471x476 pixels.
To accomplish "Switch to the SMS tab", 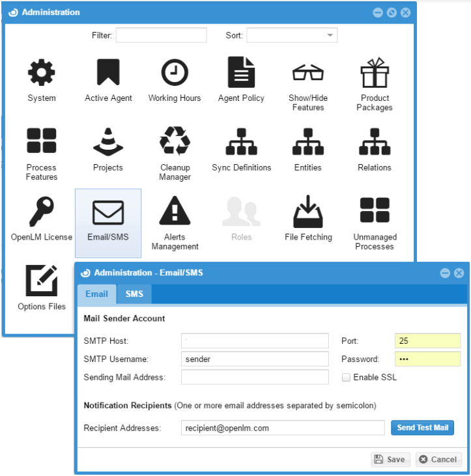I will pyautogui.click(x=134, y=294).
